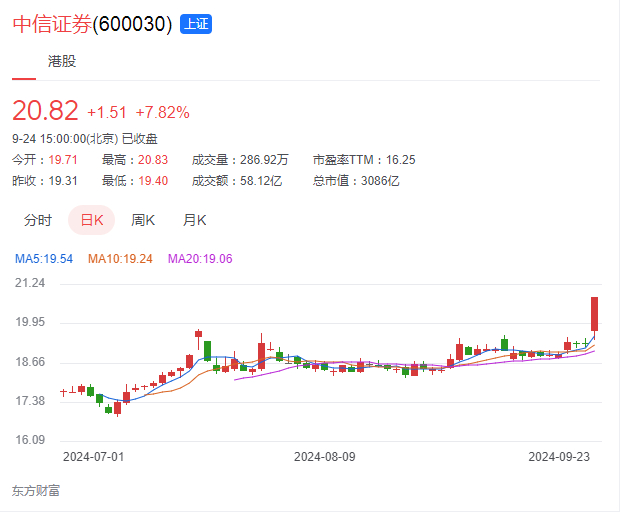The height and width of the screenshot is (512, 620).
Task: Click the MA10:19.24 legend label
Action: coord(120,259)
